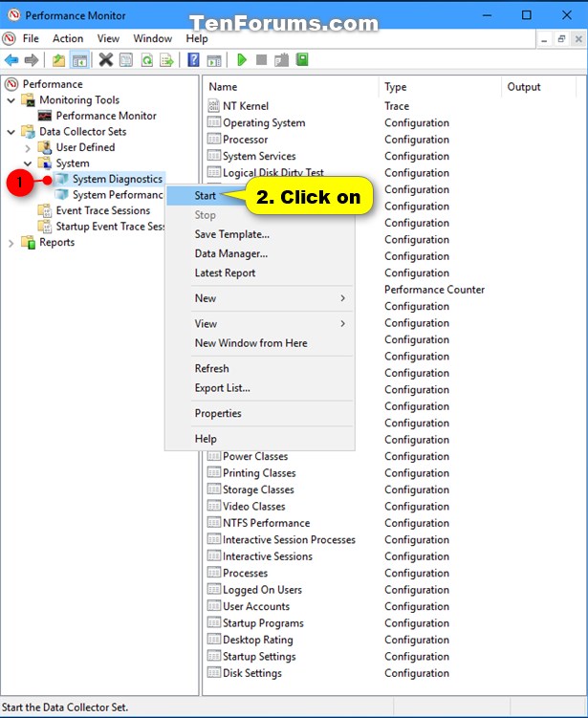The width and height of the screenshot is (588, 718).
Task: Toggle Show/Hide Console Tree toolbar icon
Action: click(x=79, y=60)
